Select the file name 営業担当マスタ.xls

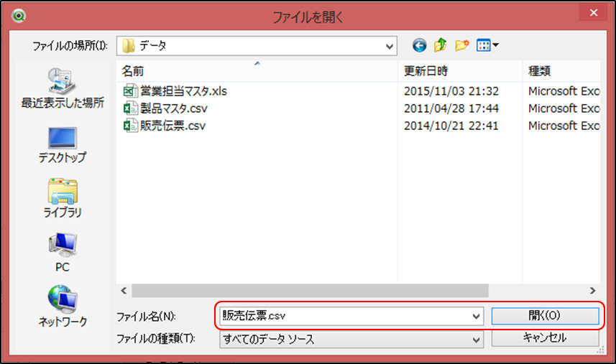pyautogui.click(x=183, y=91)
